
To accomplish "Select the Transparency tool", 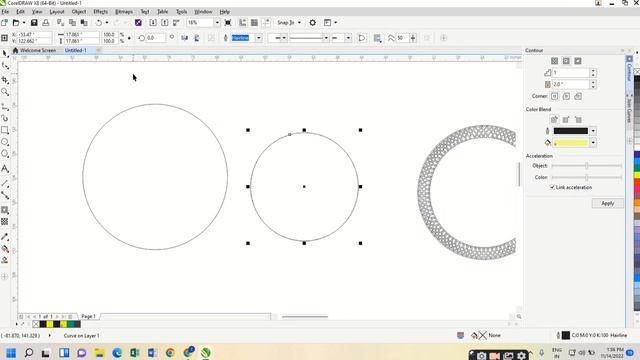I will pyautogui.click(x=5, y=222).
